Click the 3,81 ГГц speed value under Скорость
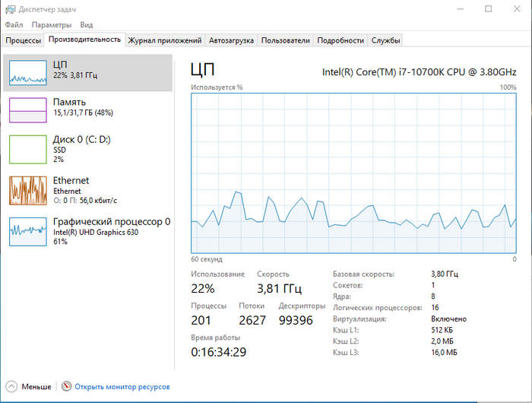The image size is (532, 403). [x=279, y=289]
